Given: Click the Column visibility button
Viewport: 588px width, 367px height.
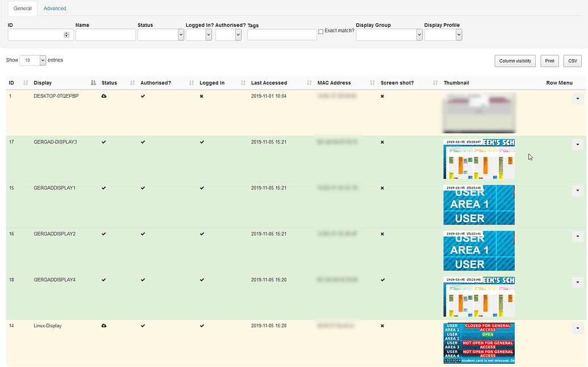Looking at the screenshot, I should tap(515, 61).
